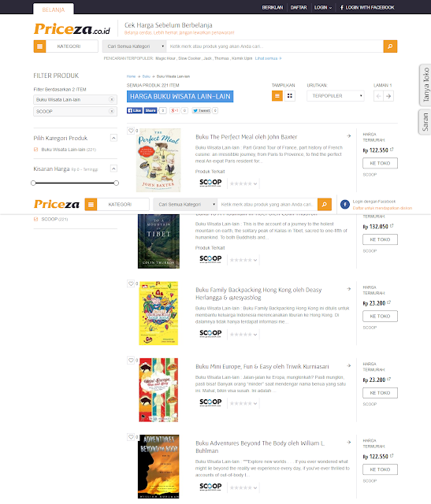Click the Facebook Like button

pyautogui.click(x=135, y=110)
